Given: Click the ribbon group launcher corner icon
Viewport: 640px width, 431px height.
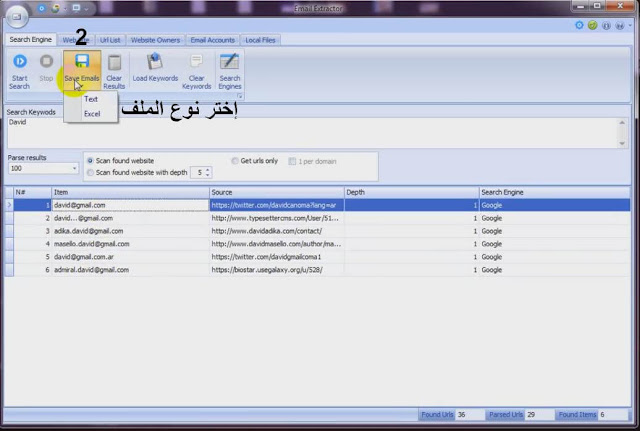Looking at the screenshot, I should 240,96.
